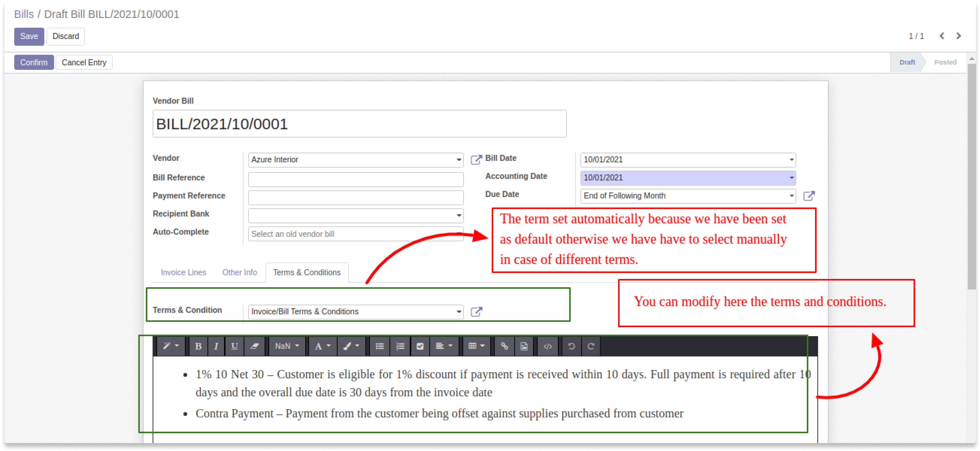Open the Bill Date picker dropdown
Screen dimensions: 980x451
791,160
